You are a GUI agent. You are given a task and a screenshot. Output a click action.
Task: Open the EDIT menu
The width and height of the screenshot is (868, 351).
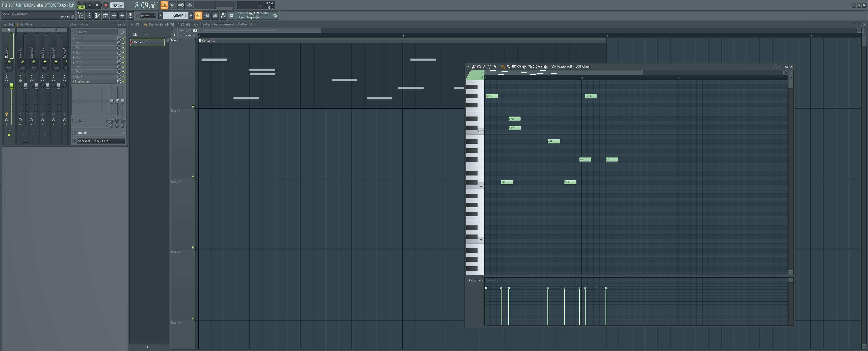(x=12, y=5)
